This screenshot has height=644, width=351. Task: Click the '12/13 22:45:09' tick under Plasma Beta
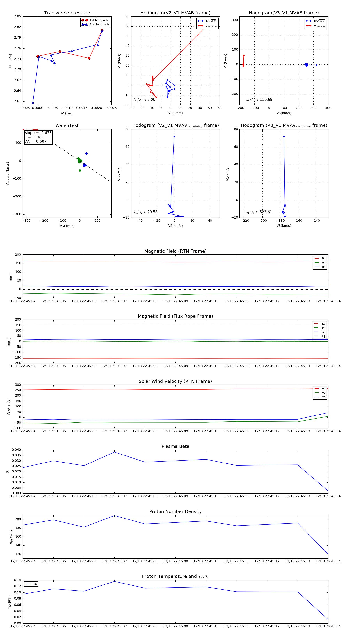pyautogui.click(x=175, y=496)
